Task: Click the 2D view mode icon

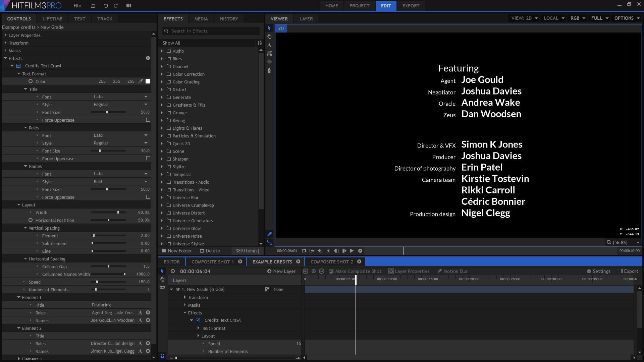Action: click(281, 28)
